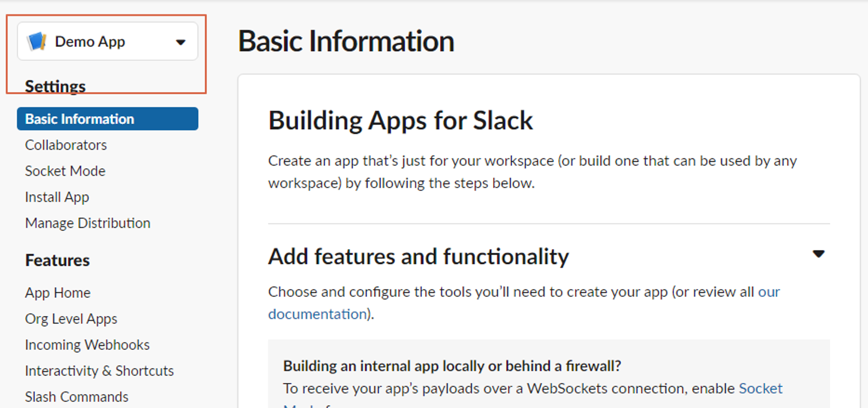Viewport: 868px width, 408px height.
Task: Open Slash Commands feature page
Action: point(77,397)
